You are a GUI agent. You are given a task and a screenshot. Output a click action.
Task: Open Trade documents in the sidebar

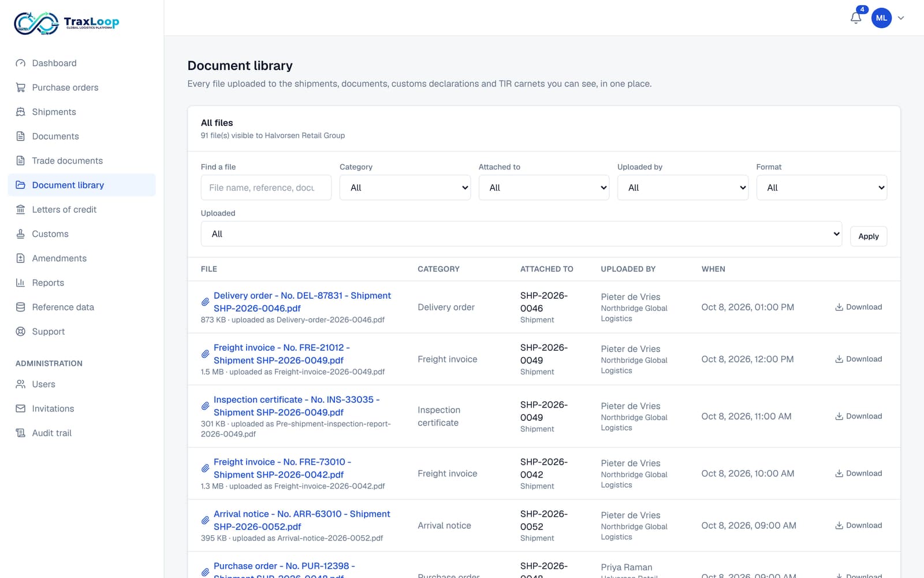[82, 161]
